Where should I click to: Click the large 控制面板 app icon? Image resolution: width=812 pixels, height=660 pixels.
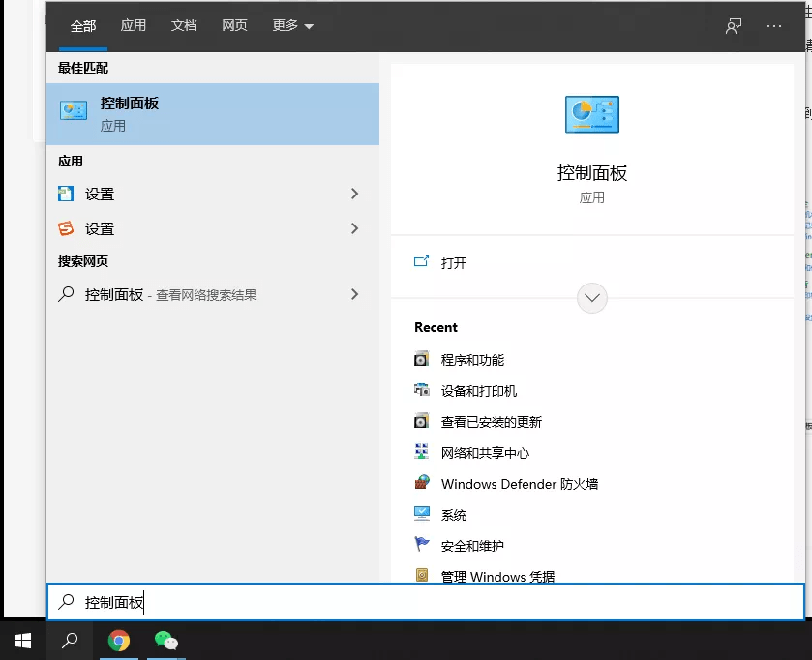591,113
